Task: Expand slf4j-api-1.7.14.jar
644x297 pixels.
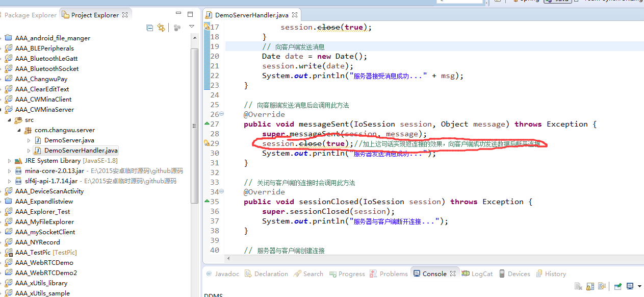Action: 9,181
